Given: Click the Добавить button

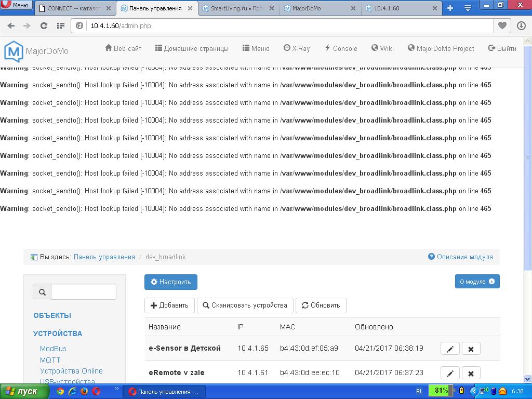Looking at the screenshot, I should pyautogui.click(x=169, y=305).
